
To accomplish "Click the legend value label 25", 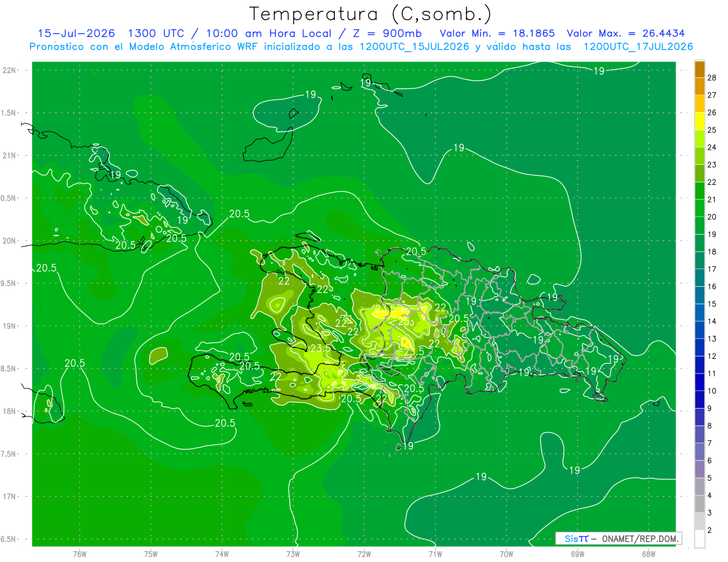I will click(712, 130).
